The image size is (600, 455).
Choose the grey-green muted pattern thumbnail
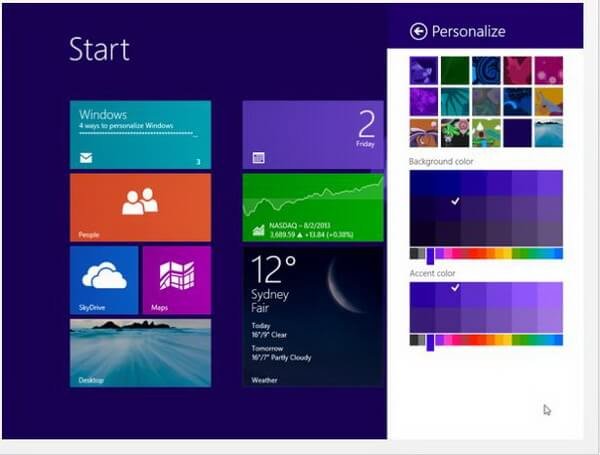pyautogui.click(x=486, y=102)
